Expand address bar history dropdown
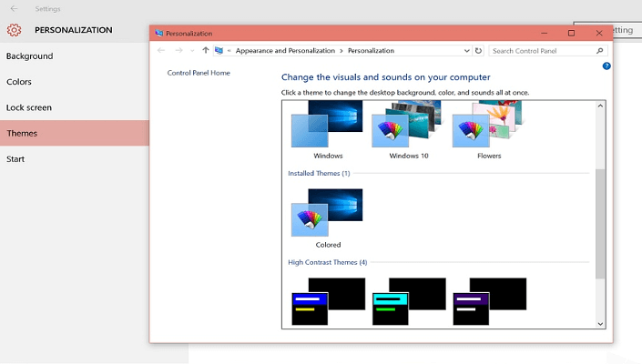The image size is (642, 364). [466, 51]
